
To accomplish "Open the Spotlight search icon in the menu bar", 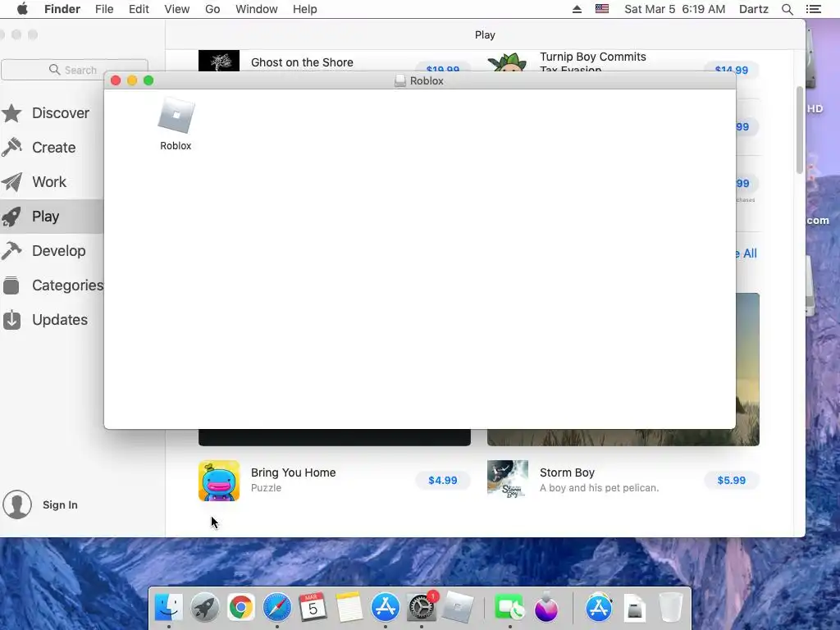I will [787, 9].
